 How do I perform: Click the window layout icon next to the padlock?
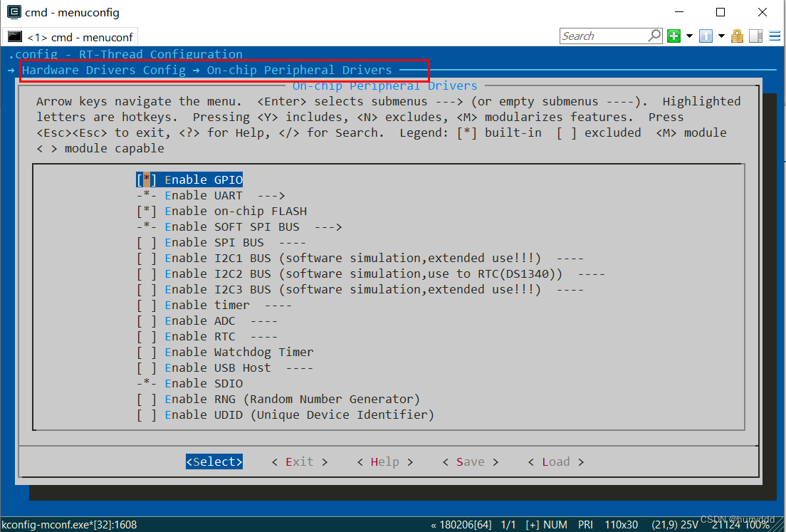tap(755, 36)
